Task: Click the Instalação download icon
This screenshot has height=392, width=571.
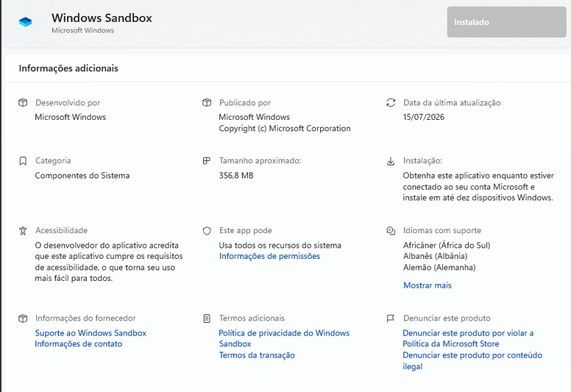Action: (391, 161)
